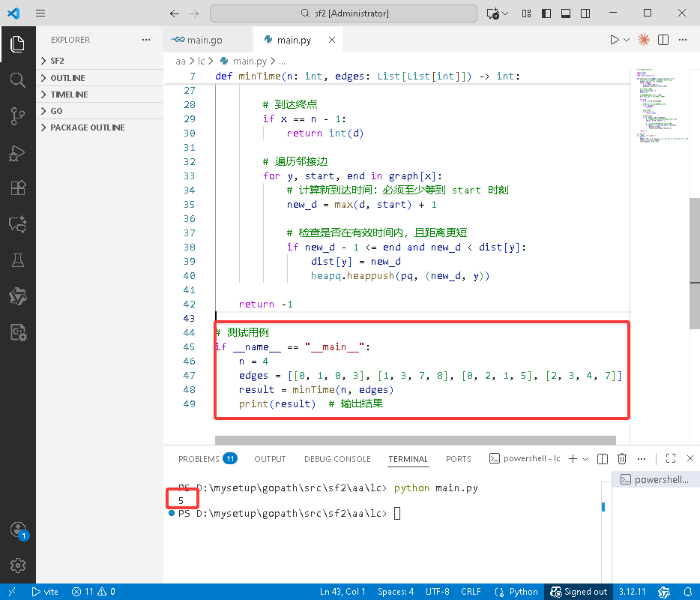Click the VS Code logo icon
700x600 pixels.
[x=13, y=13]
